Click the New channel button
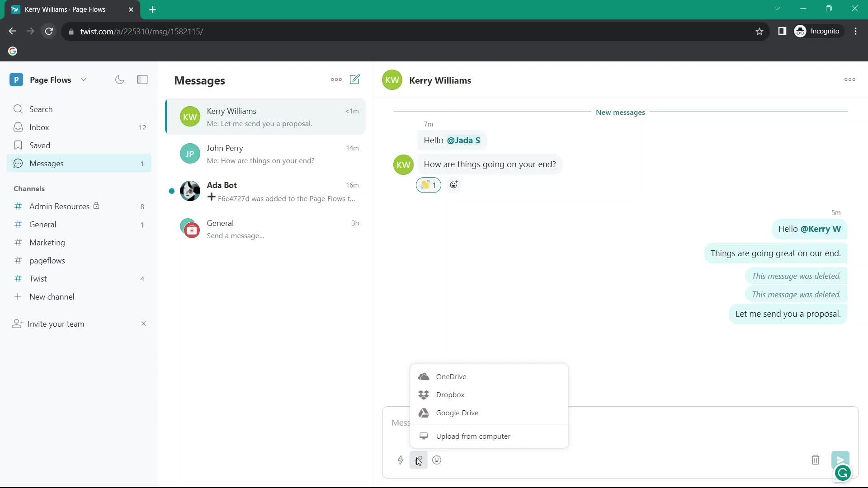This screenshot has height=488, width=868. [52, 296]
